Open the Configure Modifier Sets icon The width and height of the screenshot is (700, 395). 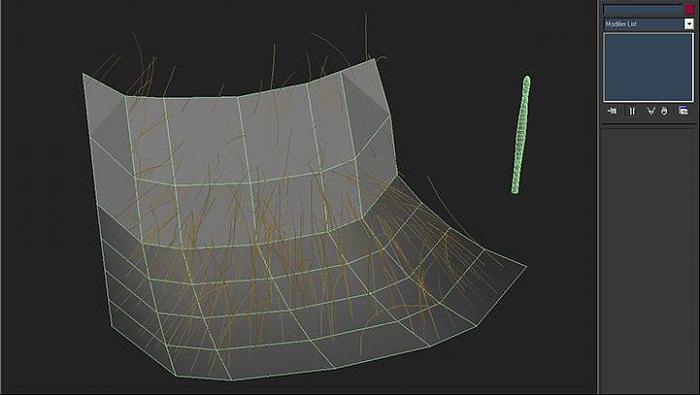point(683,110)
